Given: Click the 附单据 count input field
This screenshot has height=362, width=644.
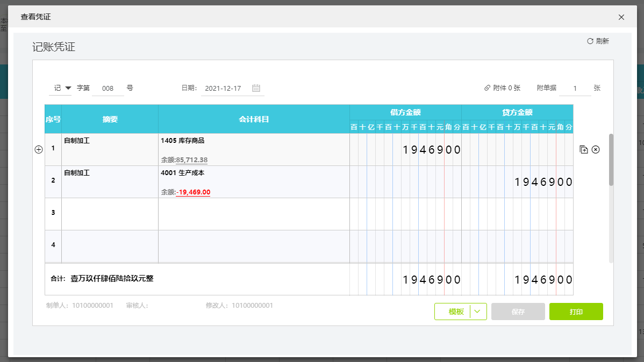Looking at the screenshot, I should 575,89.
